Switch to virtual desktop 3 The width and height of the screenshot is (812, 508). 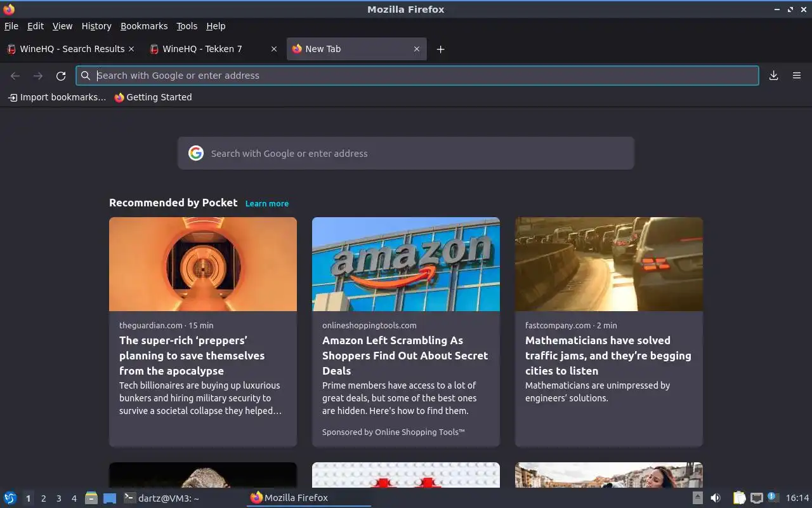tap(59, 498)
